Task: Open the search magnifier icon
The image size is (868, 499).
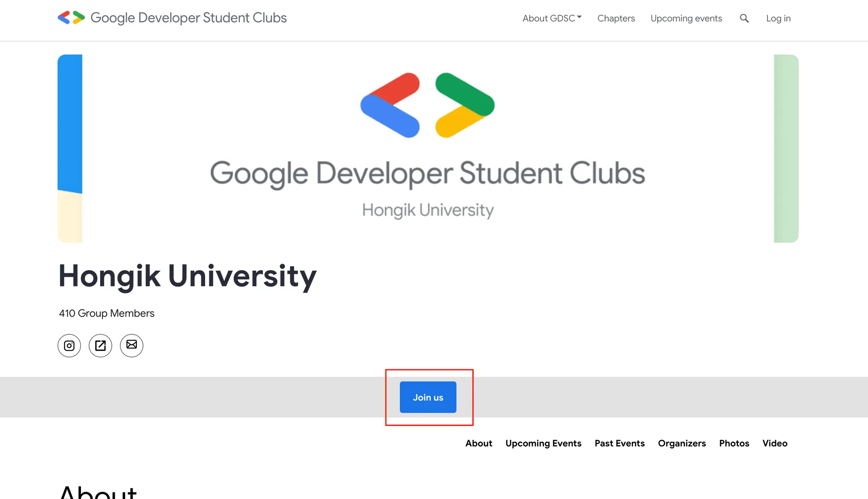Action: point(744,18)
